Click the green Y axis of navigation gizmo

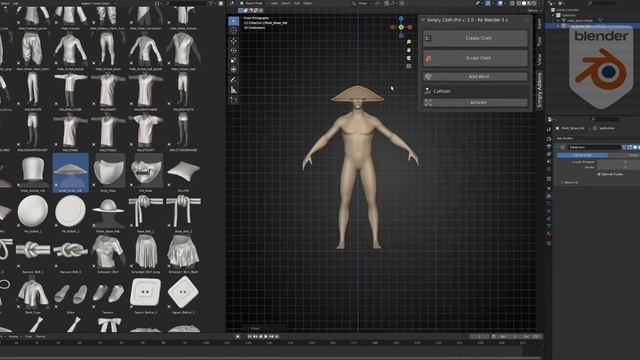[401, 27]
